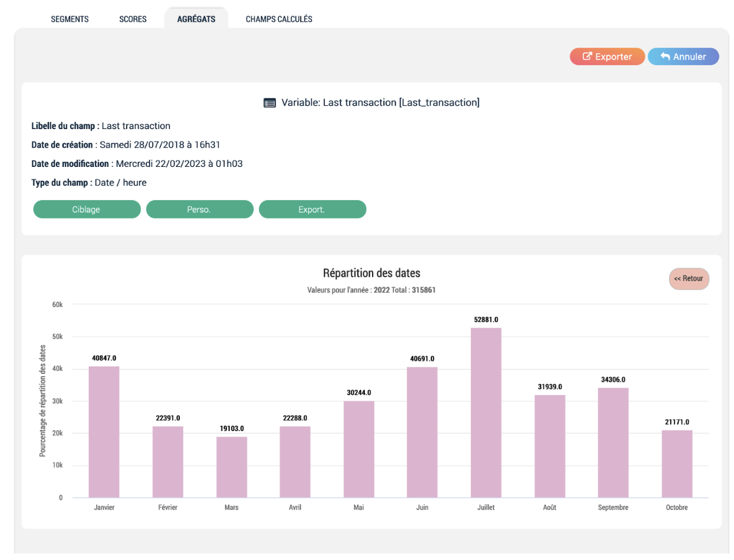Select the Août bar in the chart
The image size is (734, 560).
click(x=550, y=446)
